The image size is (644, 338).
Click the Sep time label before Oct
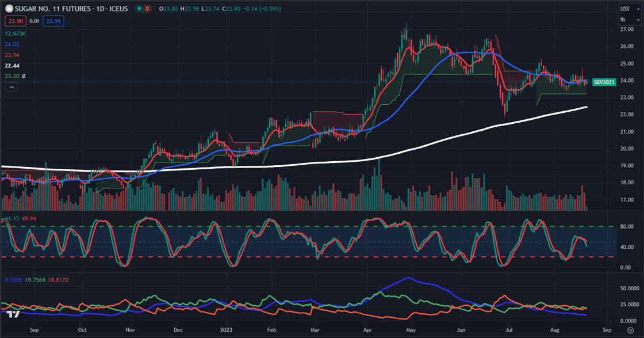point(34,330)
